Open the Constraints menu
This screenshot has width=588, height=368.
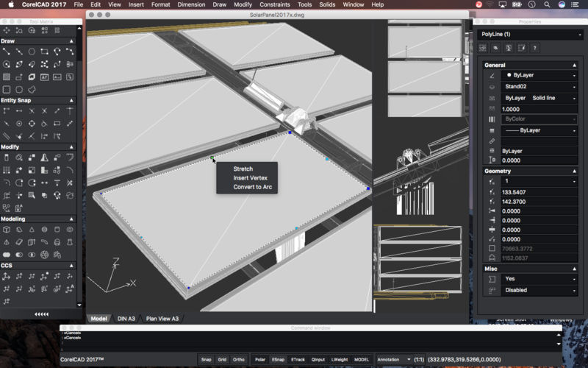[x=275, y=4]
